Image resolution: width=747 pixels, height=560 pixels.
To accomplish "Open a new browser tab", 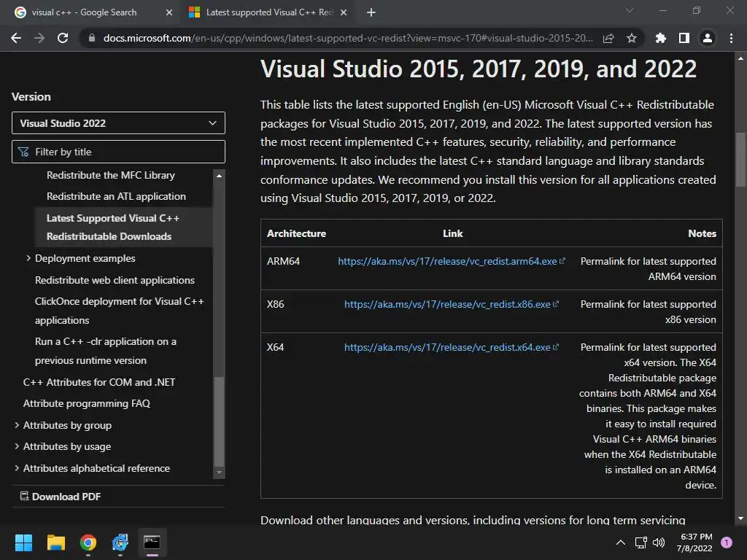I will point(371,12).
